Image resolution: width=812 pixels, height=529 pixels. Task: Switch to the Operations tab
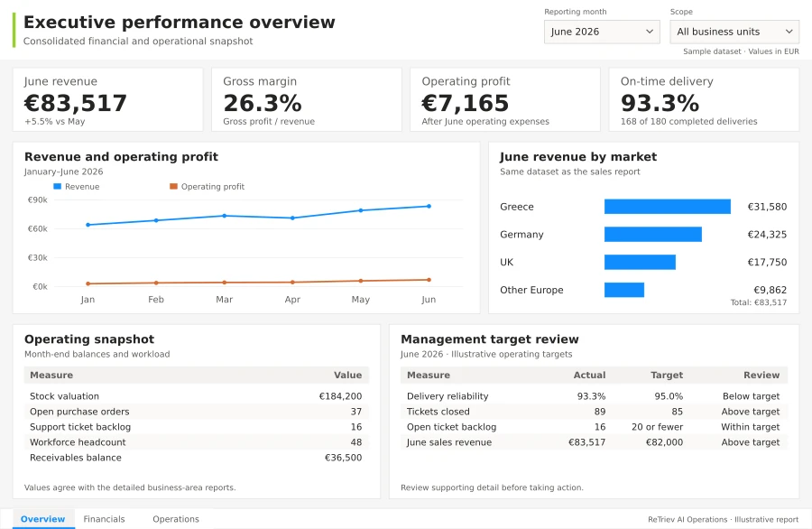coord(176,519)
